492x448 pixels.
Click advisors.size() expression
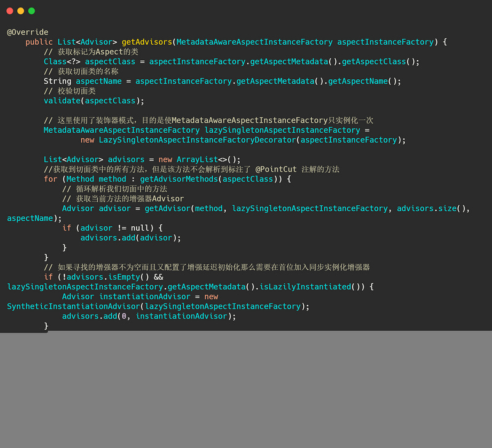click(x=431, y=208)
